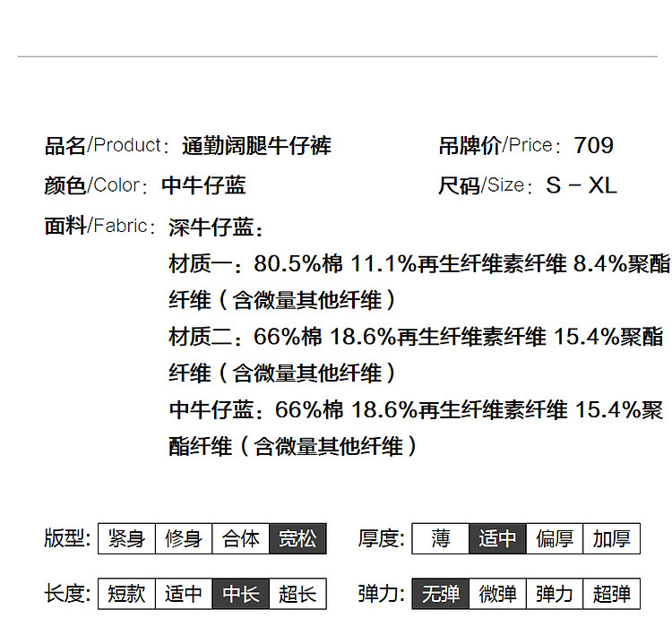
Task: Click the highlighted 无弹 elasticity option
Action: tap(440, 593)
